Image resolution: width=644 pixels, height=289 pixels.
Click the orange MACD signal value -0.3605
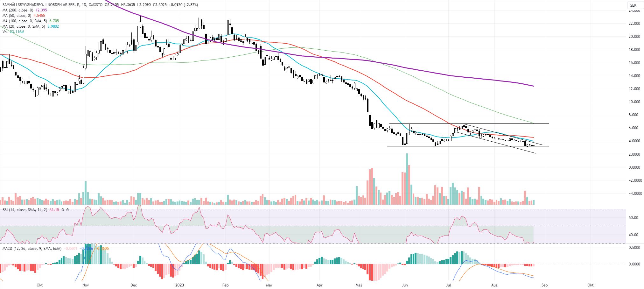pos(103,249)
